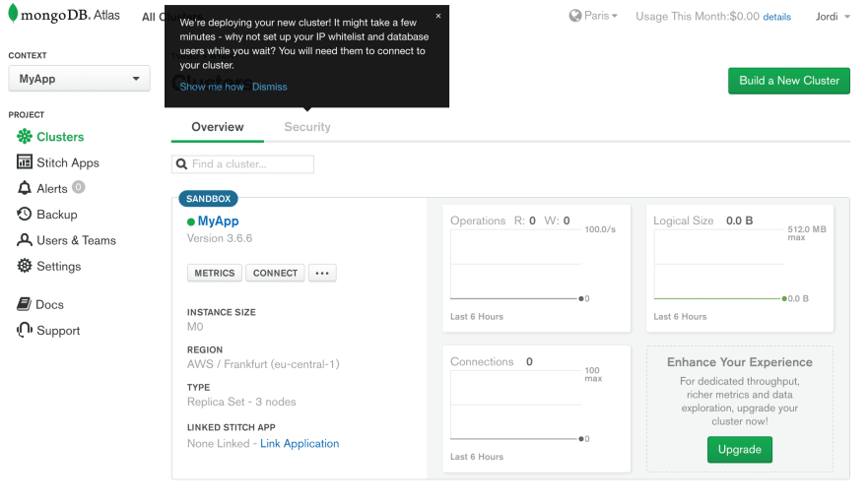Click the Alerts count badge showing 0
This screenshot has width=867, height=504.
(x=79, y=187)
